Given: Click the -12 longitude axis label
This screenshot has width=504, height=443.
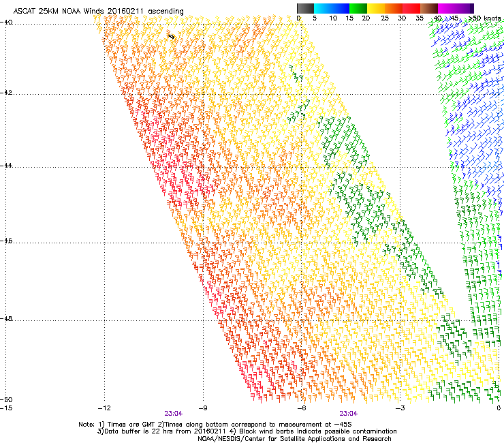Looking at the screenshot, I should coord(104,408).
